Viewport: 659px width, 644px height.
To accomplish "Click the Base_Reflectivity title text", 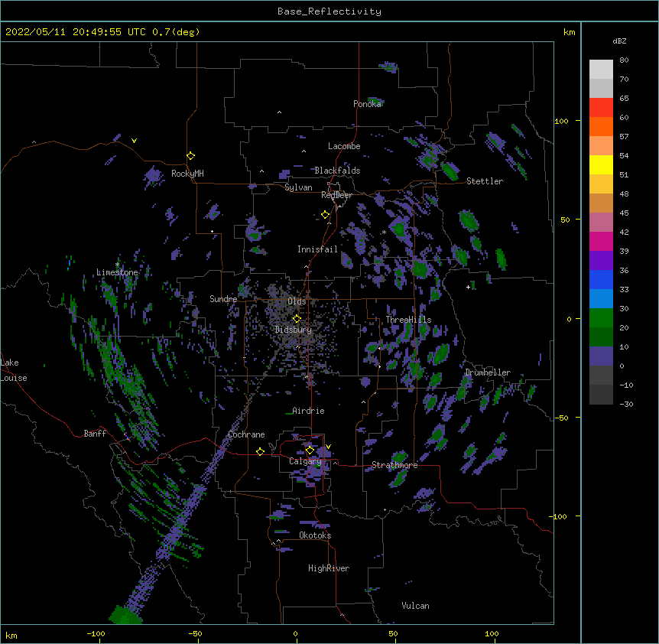I will (329, 11).
